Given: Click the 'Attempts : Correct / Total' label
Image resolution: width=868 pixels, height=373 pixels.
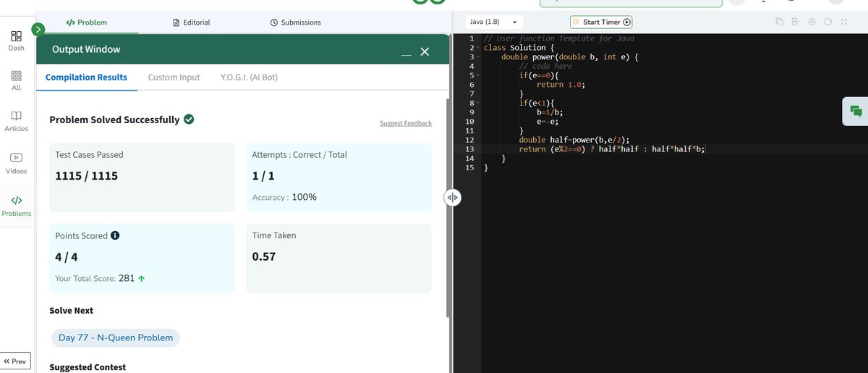Looking at the screenshot, I should pyautogui.click(x=299, y=155).
